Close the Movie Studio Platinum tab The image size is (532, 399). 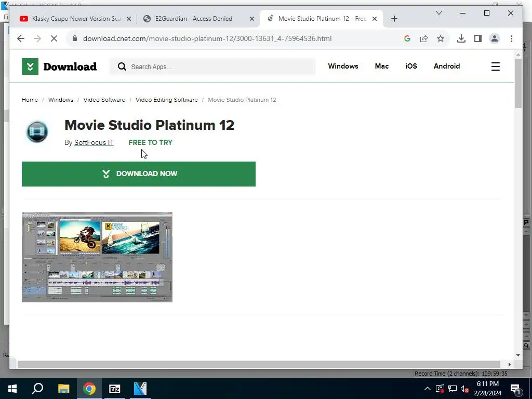375,19
